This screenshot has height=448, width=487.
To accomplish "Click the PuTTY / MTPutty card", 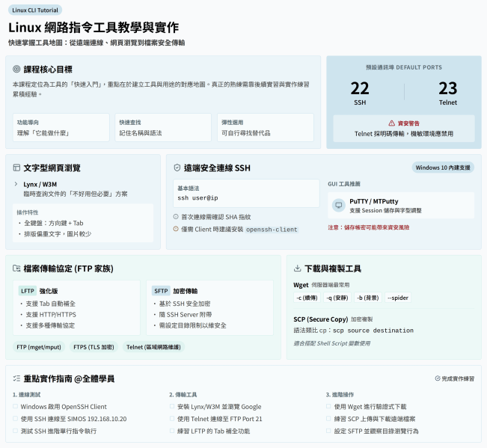I will [401, 206].
